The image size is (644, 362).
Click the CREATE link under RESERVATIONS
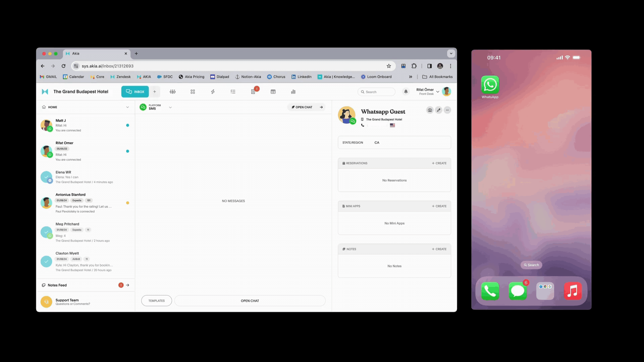tap(439, 163)
